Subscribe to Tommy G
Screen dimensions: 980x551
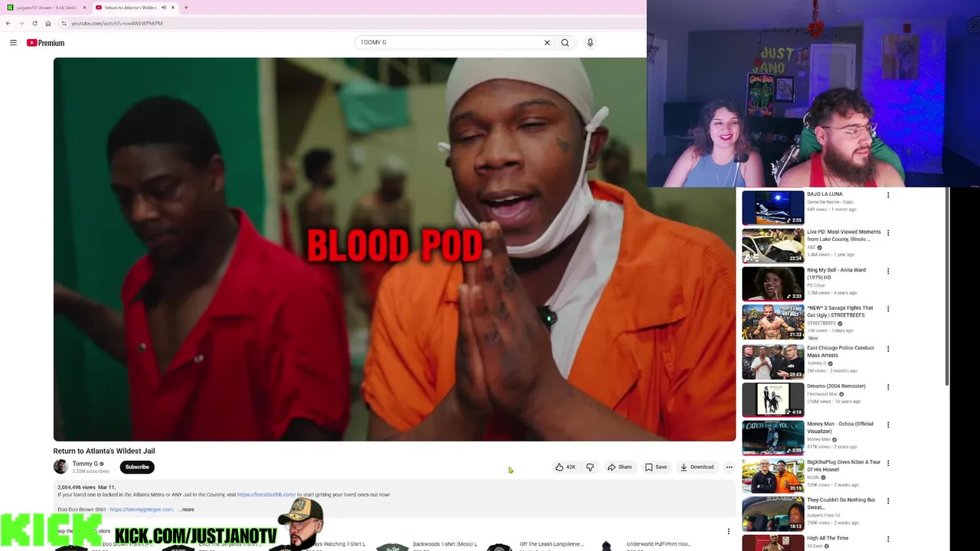(137, 467)
